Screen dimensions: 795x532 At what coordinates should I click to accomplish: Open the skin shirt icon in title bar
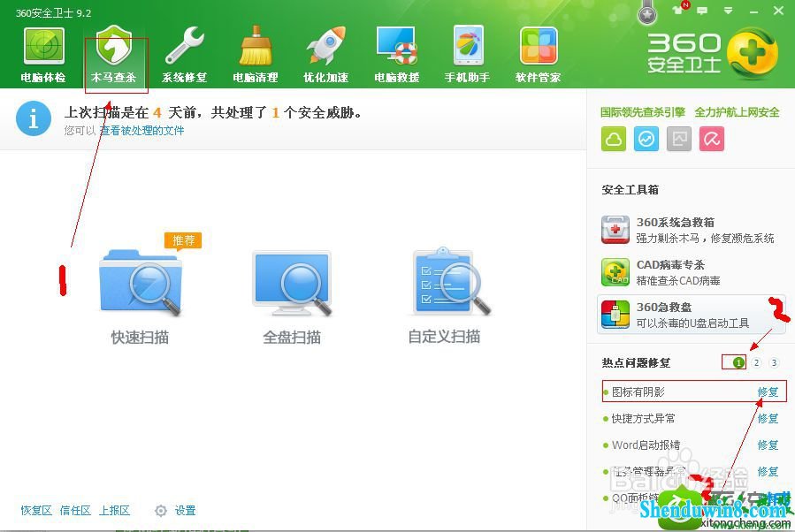[678, 9]
